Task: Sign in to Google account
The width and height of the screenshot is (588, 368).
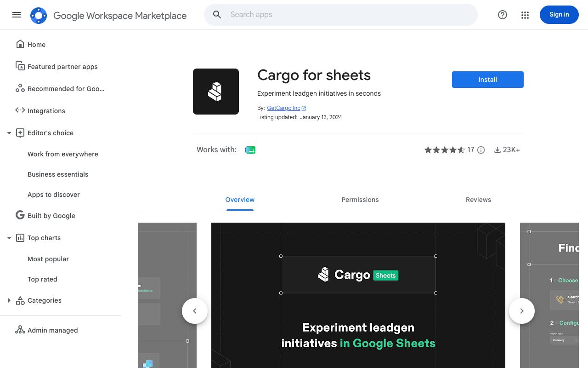Action: pyautogui.click(x=559, y=15)
